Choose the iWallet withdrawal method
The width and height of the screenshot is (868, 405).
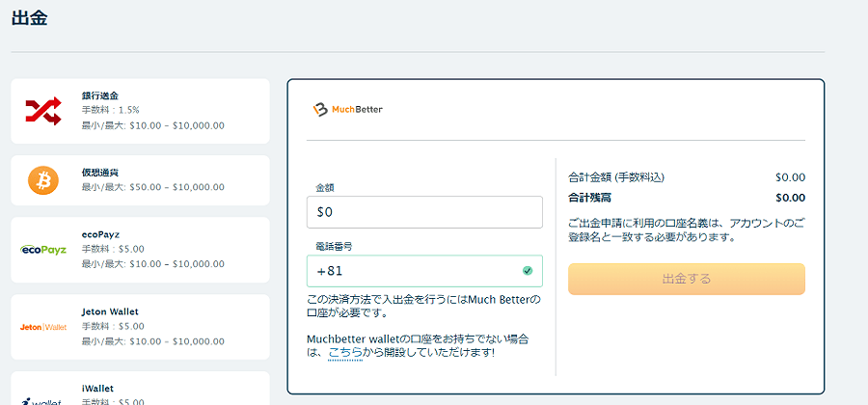140,388
